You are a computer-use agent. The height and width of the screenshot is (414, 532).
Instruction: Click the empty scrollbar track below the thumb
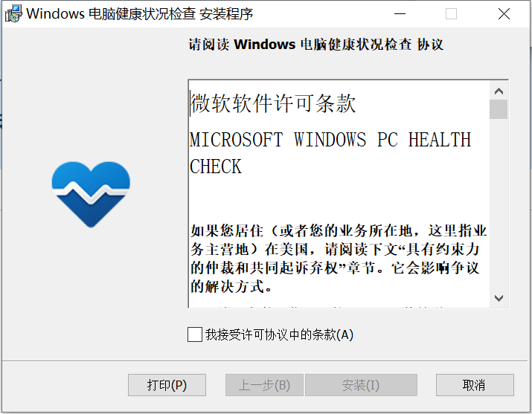(499, 204)
